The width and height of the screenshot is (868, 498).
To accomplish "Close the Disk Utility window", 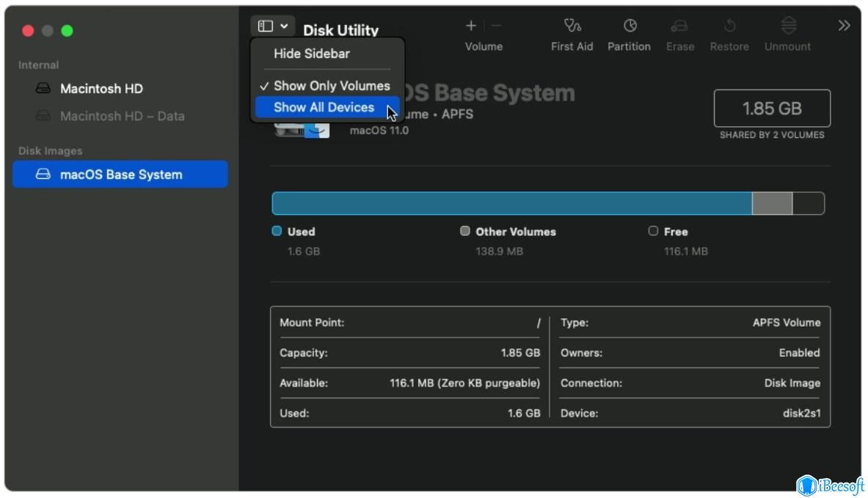I will (x=28, y=31).
